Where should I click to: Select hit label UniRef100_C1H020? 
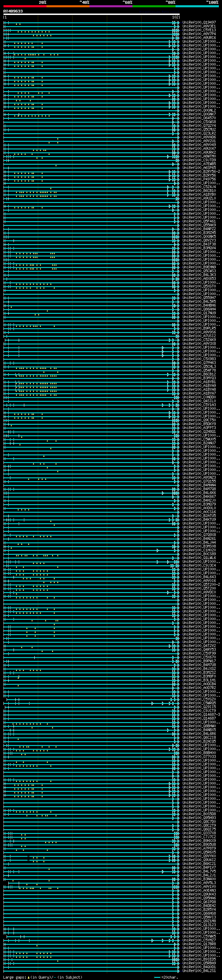199,550
